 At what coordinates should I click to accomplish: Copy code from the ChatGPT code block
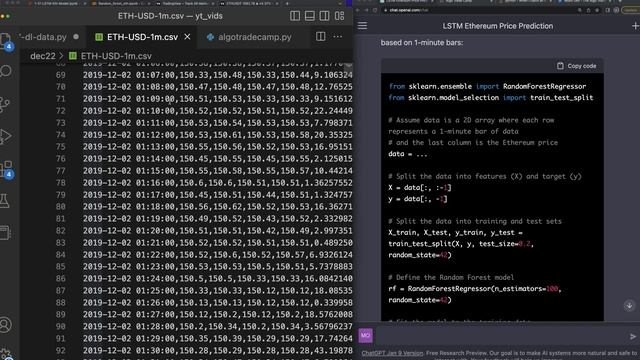[x=576, y=66]
